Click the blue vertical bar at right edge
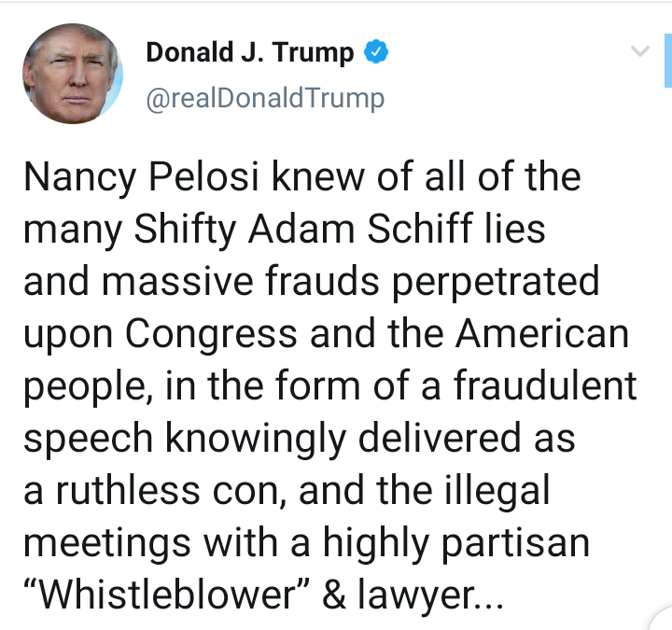The width and height of the screenshot is (672, 630). tap(668, 61)
